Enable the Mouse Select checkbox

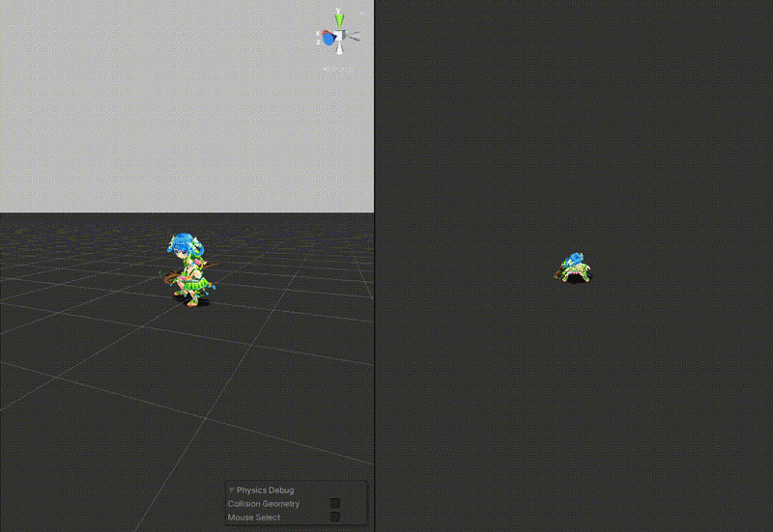[x=335, y=517]
